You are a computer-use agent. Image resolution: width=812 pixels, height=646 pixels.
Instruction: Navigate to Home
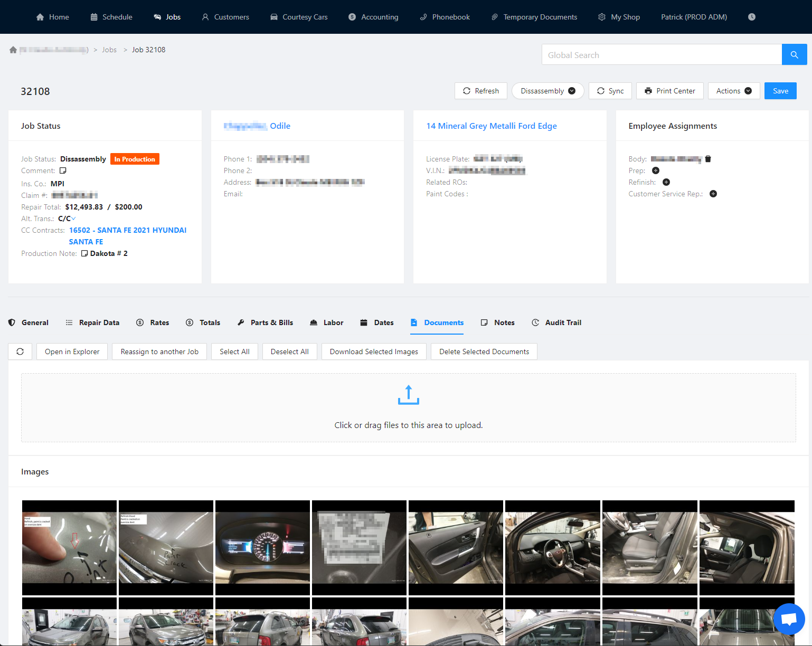tap(52, 17)
